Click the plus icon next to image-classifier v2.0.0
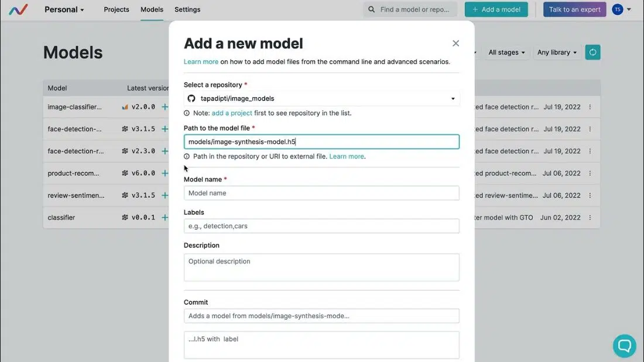 point(165,107)
